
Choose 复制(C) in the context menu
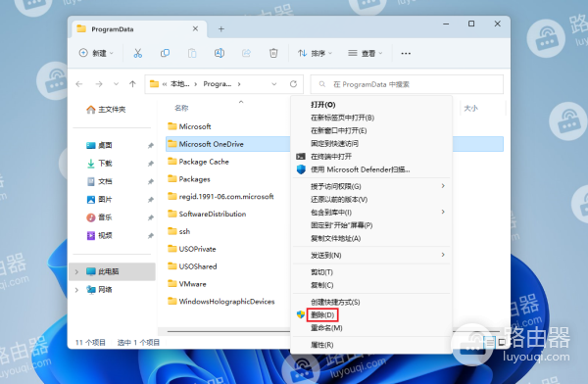371,285
